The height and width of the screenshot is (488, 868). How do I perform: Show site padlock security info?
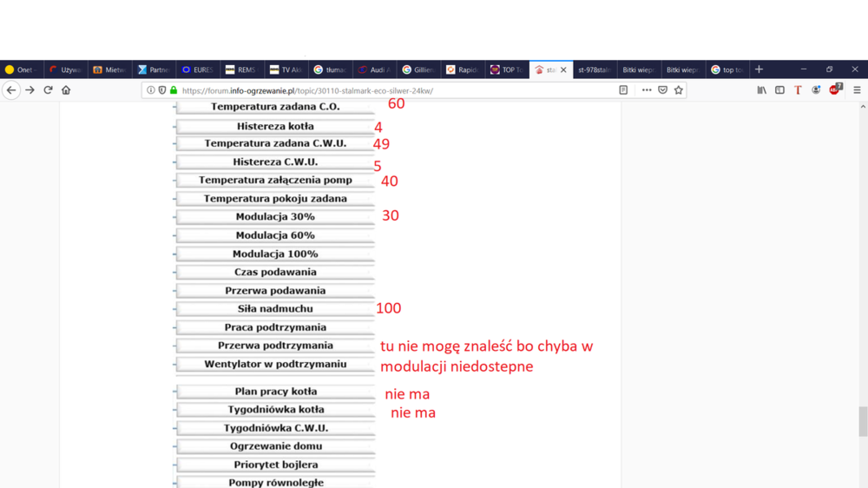click(x=174, y=90)
